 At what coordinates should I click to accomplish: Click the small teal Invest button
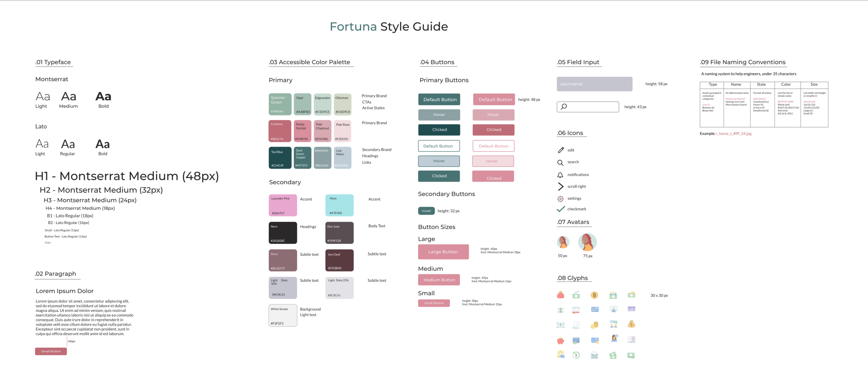(426, 211)
